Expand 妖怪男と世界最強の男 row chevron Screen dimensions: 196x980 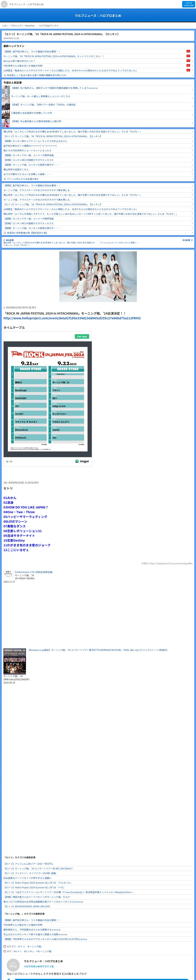point(192,233)
